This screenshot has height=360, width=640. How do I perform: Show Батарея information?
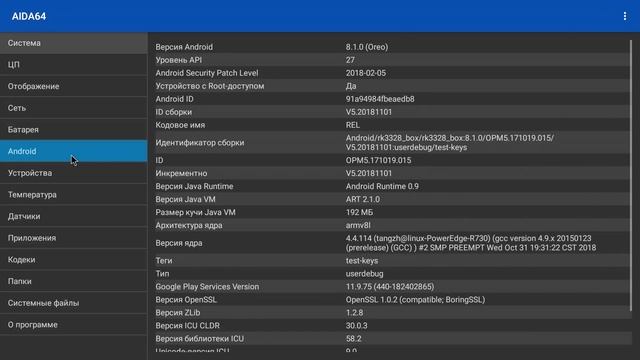[73, 129]
